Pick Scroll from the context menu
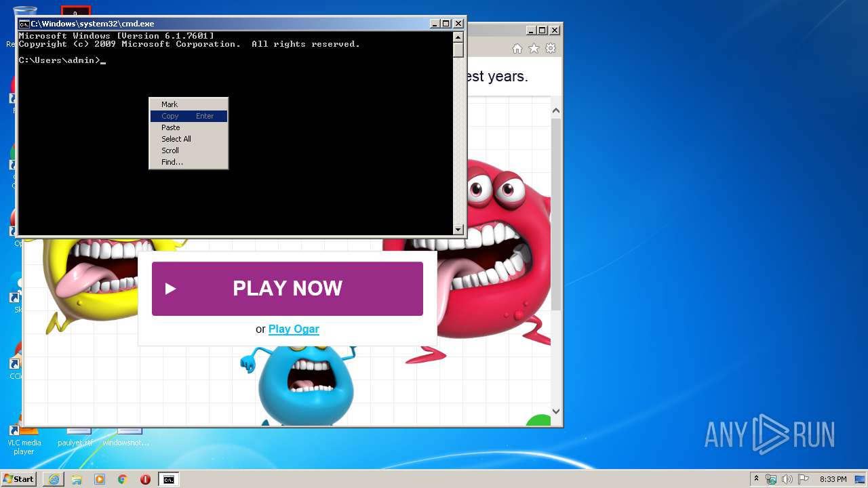Viewport: 868px width, 488px height. [x=189, y=150]
